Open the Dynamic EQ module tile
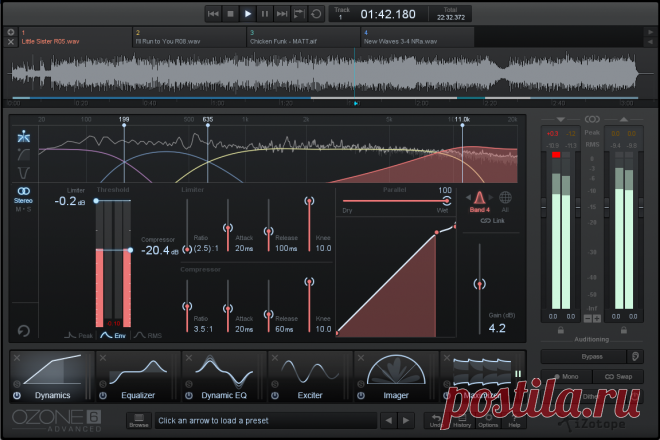 pyautogui.click(x=224, y=376)
